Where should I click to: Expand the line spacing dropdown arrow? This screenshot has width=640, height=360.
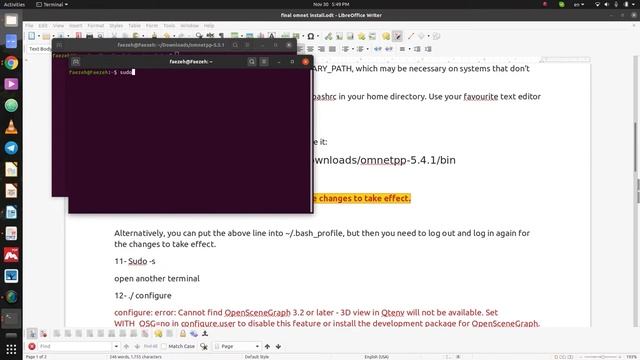pyautogui.click(x=409, y=49)
